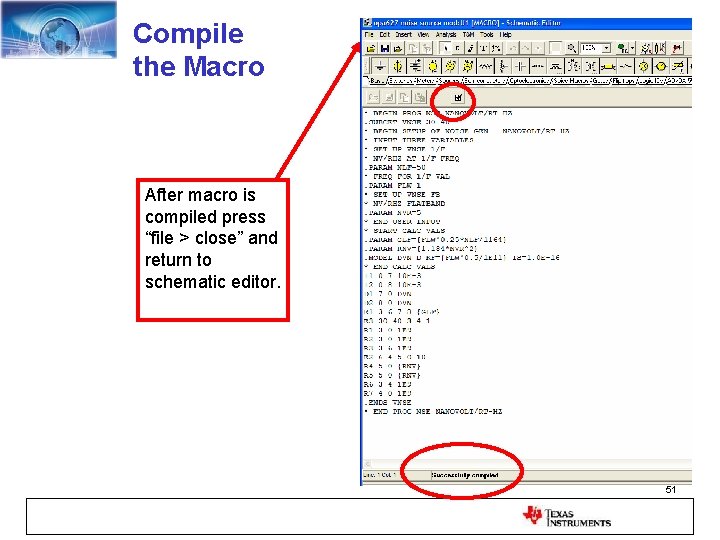Click the zoom percentage combo field

595,48
